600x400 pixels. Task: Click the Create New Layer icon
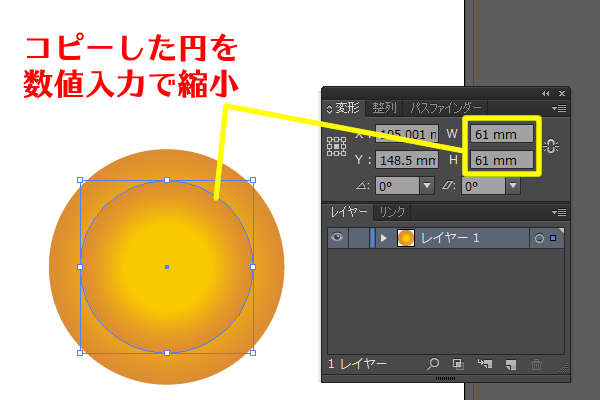click(x=509, y=366)
